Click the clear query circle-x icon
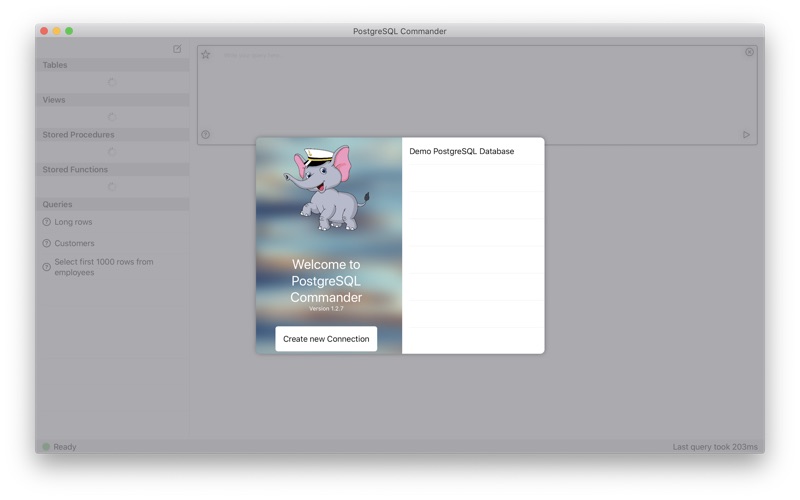The width and height of the screenshot is (800, 500). click(749, 52)
